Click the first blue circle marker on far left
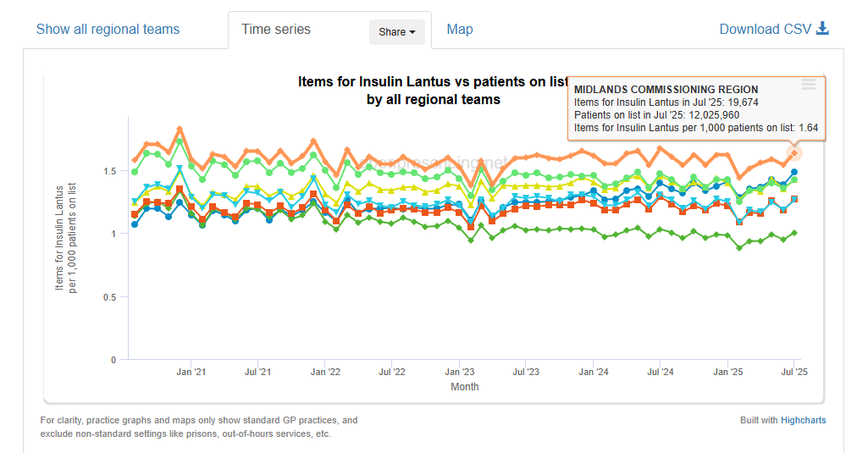Image resolution: width=868 pixels, height=453 pixels. pyautogui.click(x=135, y=224)
